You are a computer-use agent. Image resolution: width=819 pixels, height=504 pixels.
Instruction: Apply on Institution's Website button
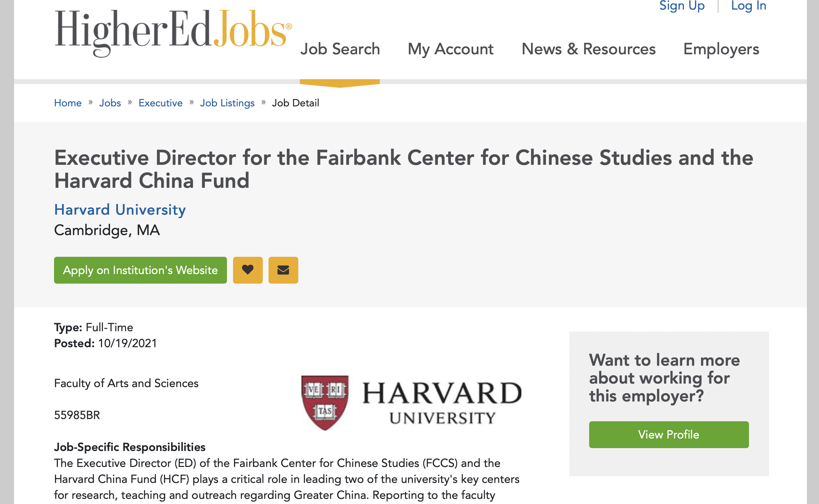(x=140, y=270)
